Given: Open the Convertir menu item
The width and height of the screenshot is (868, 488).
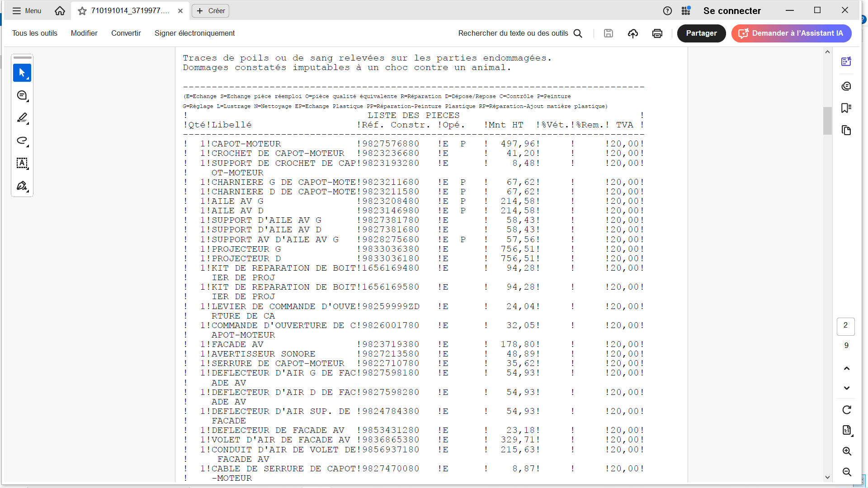Looking at the screenshot, I should [x=126, y=33].
